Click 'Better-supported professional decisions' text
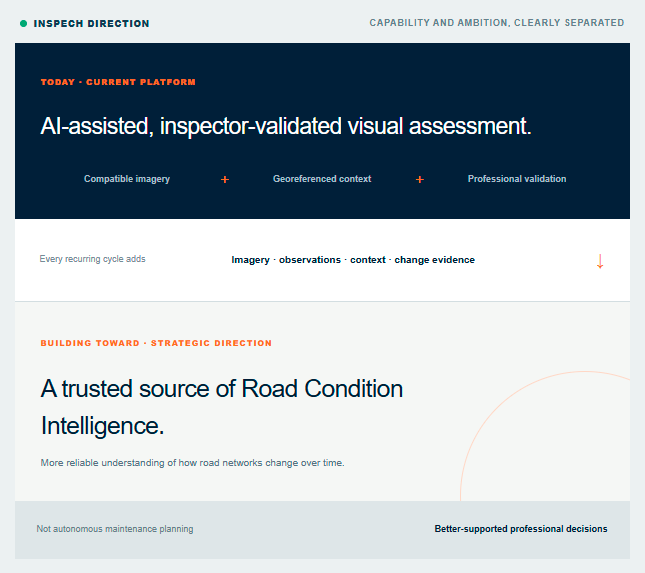 (521, 529)
